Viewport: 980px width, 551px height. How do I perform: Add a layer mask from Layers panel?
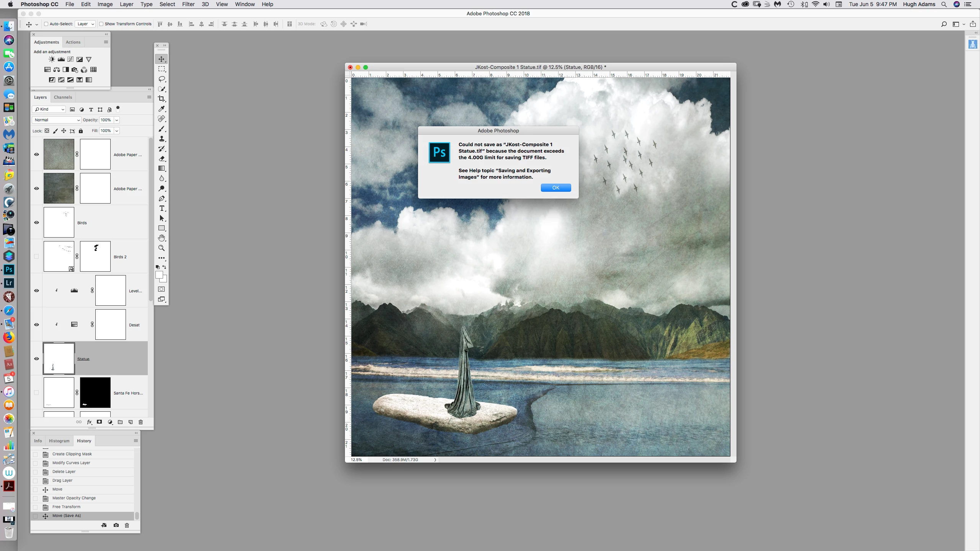[x=99, y=422]
